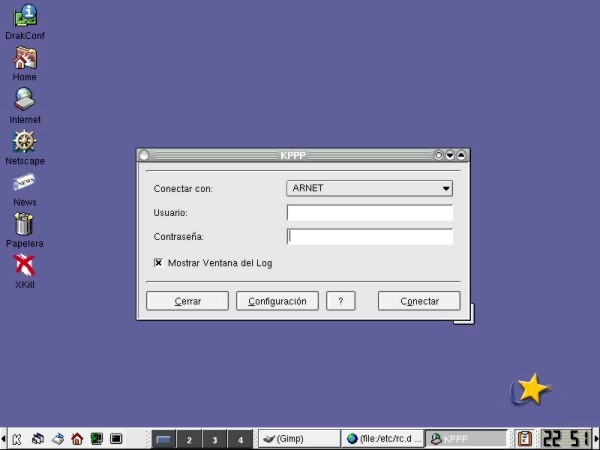Switch to the (Gimp) taskbar entry
This screenshot has width=600, height=450.
pyautogui.click(x=299, y=439)
